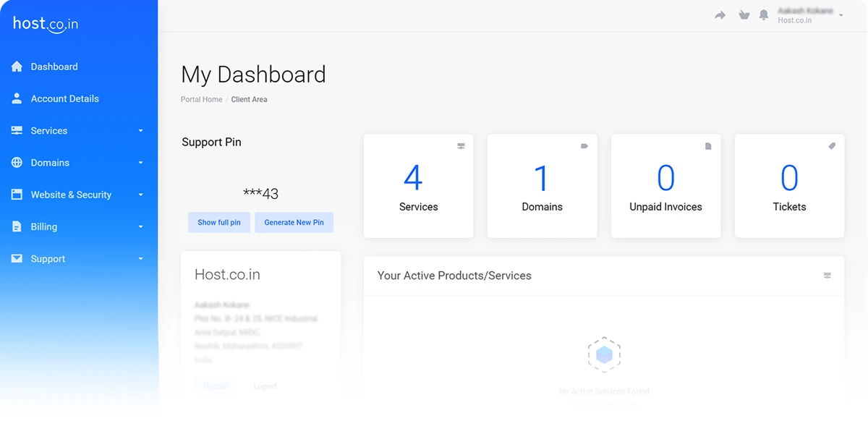Click the Domains globe icon

point(17,163)
